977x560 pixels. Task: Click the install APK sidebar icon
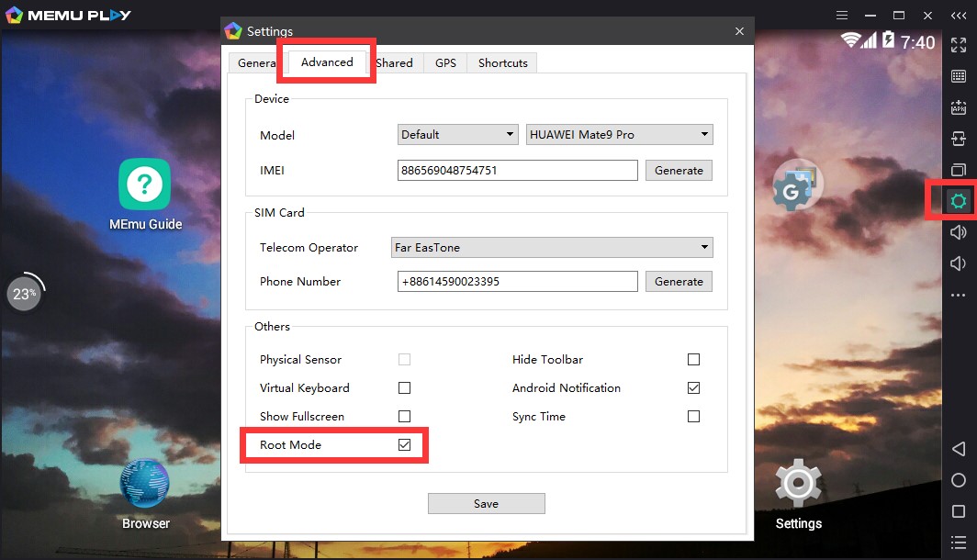click(x=958, y=107)
